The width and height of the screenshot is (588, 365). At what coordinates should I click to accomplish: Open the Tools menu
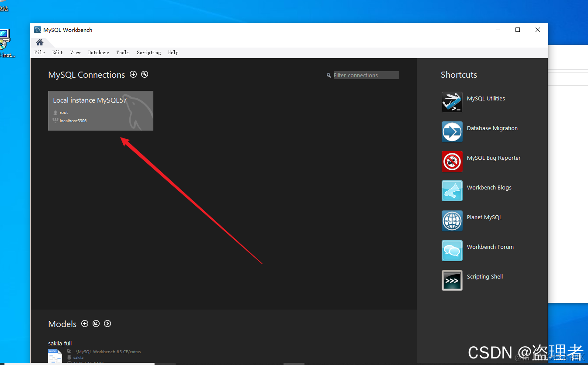pos(123,52)
